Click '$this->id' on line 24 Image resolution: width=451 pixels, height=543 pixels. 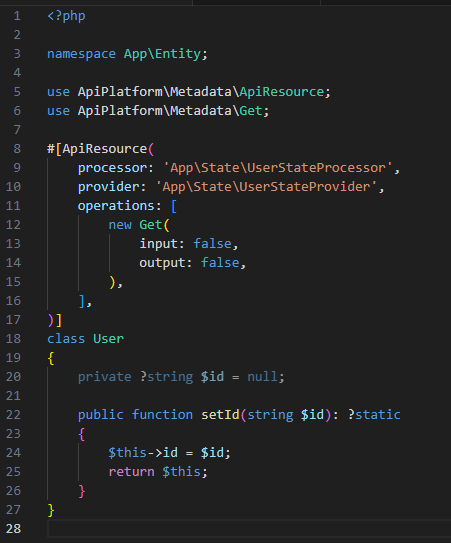(x=143, y=453)
